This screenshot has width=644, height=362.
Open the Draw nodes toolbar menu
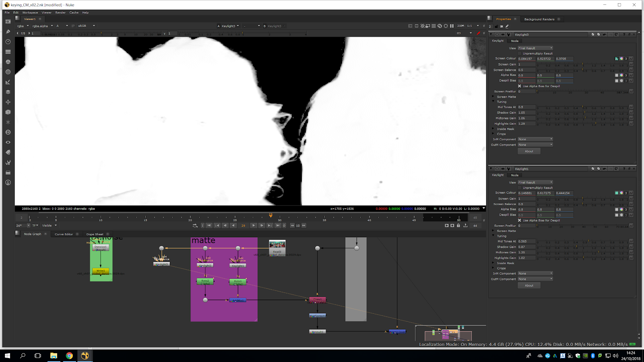tap(8, 32)
